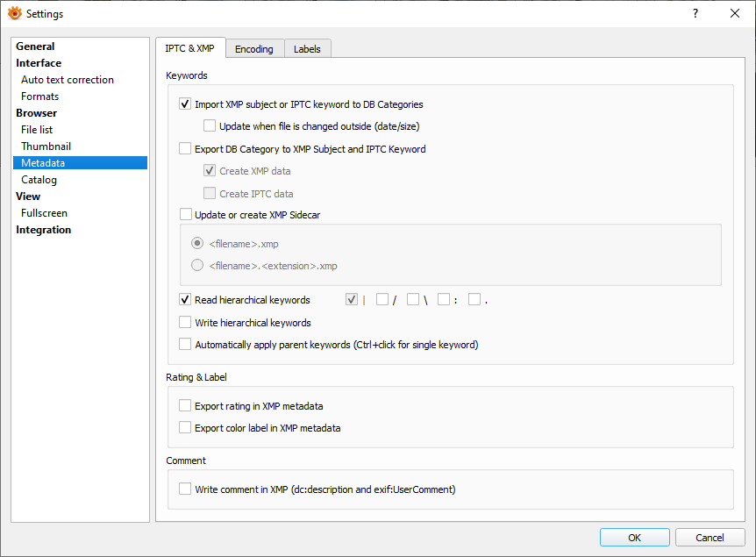Go to Fullscreen settings
The height and width of the screenshot is (557, 756).
pos(44,213)
